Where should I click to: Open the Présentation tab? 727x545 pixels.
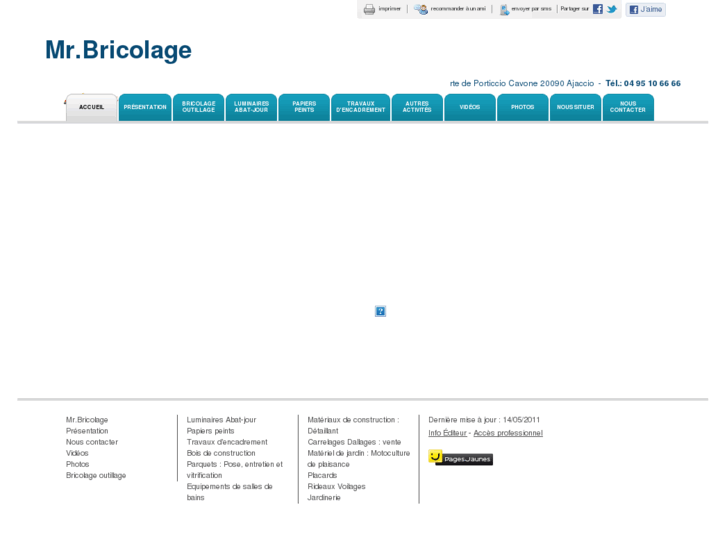(x=145, y=108)
